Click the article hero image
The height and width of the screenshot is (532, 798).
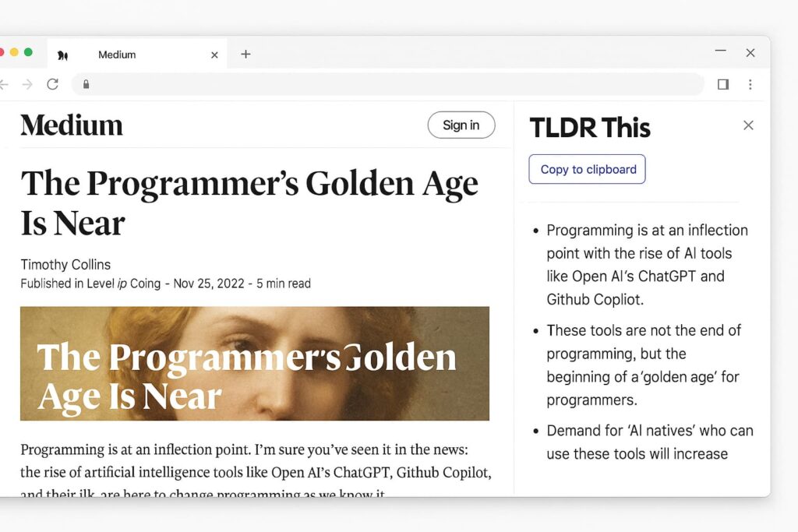click(x=255, y=363)
